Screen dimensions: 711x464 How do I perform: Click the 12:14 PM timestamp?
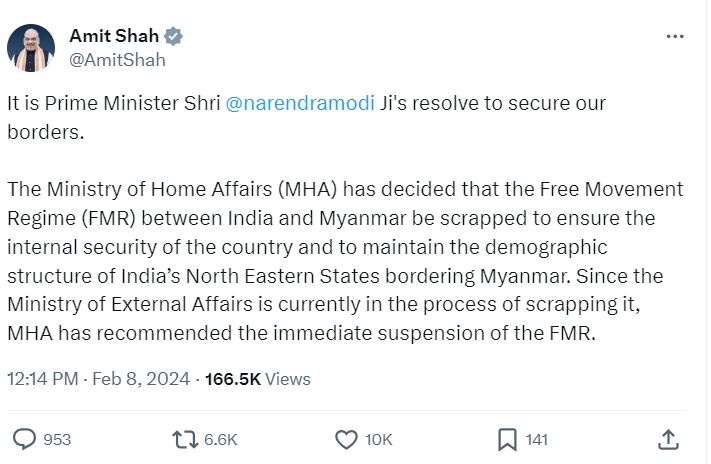[x=42, y=379]
